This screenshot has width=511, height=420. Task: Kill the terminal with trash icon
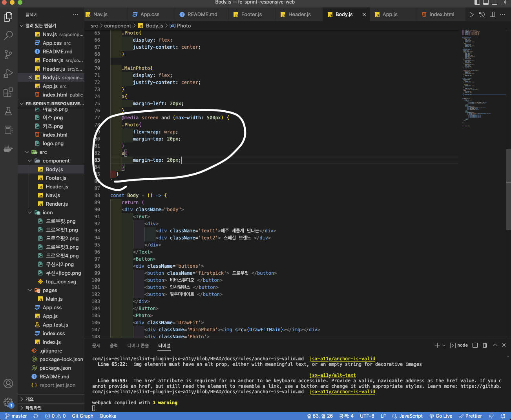click(x=485, y=345)
